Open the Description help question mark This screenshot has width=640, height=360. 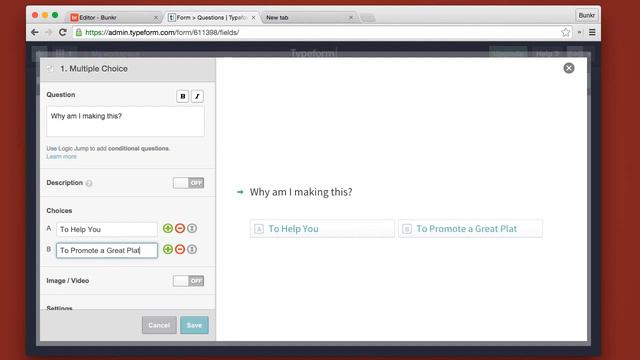click(x=89, y=183)
